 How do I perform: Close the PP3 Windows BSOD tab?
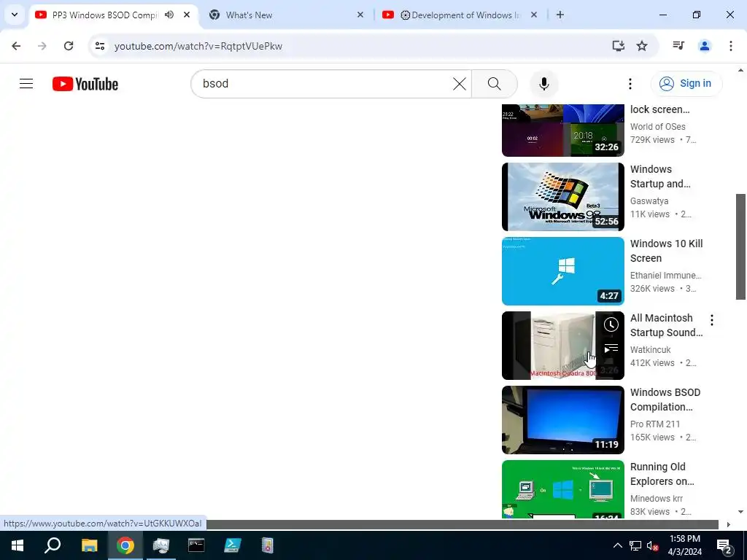coord(187,15)
